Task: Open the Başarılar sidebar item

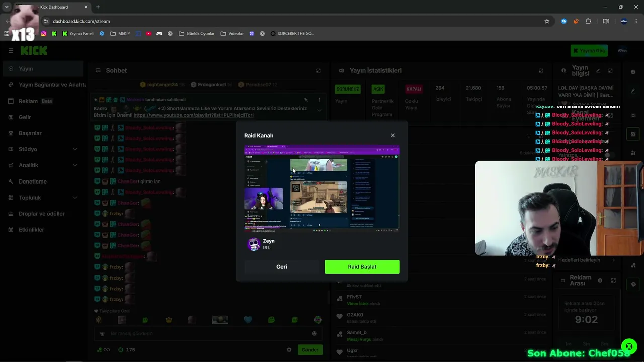Action: 42,133
